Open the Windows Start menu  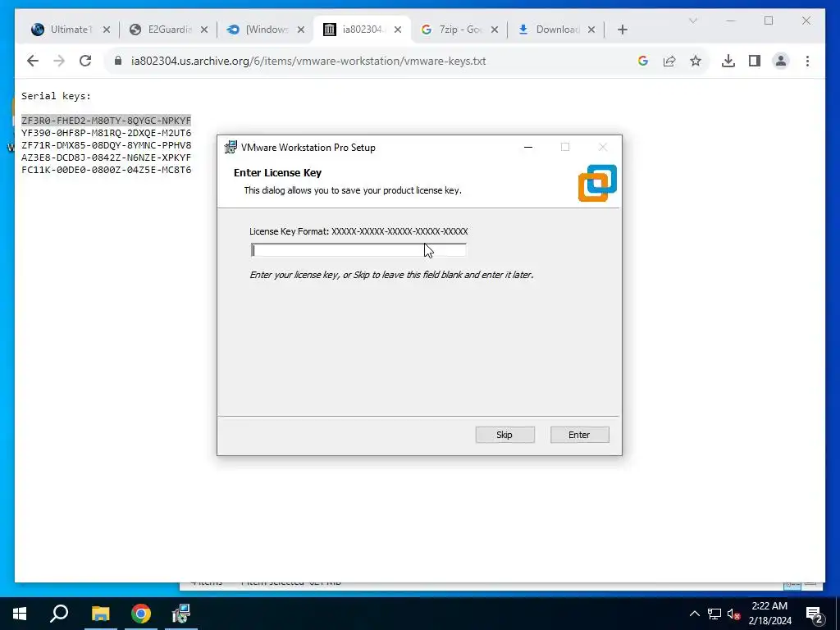20,614
